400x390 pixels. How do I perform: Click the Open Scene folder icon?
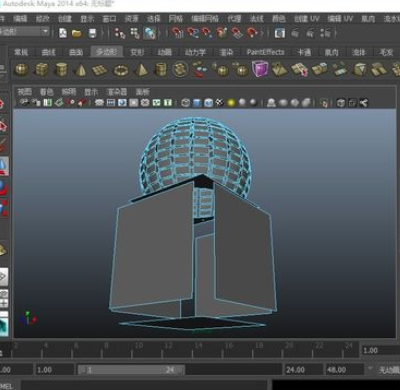coord(77,33)
